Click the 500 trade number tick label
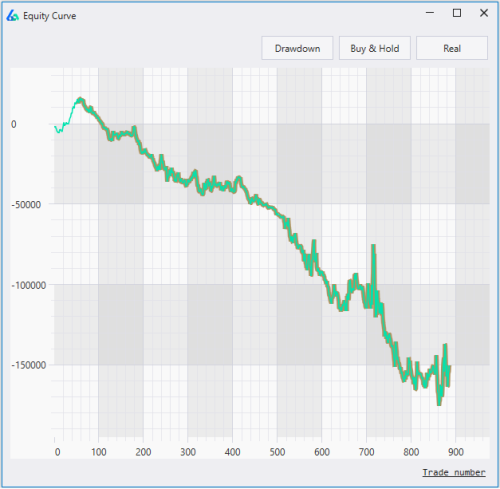The image size is (500, 489). [x=277, y=452]
